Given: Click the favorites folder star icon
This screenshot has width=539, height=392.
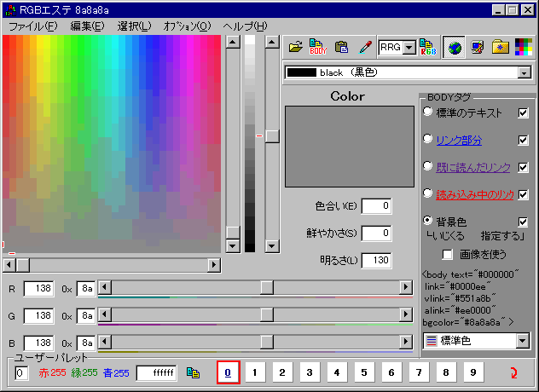Looking at the screenshot, I should click(x=501, y=48).
